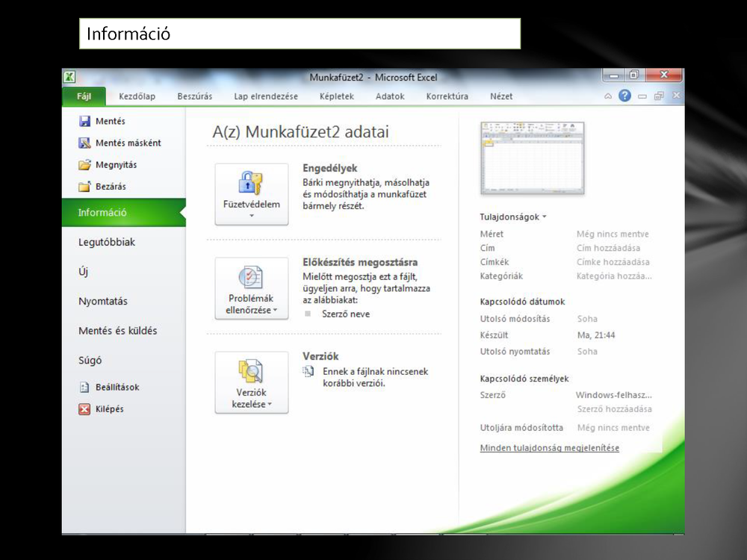Click the Utoljára módosította label
Image resolution: width=747 pixels, height=560 pixels.
(521, 428)
